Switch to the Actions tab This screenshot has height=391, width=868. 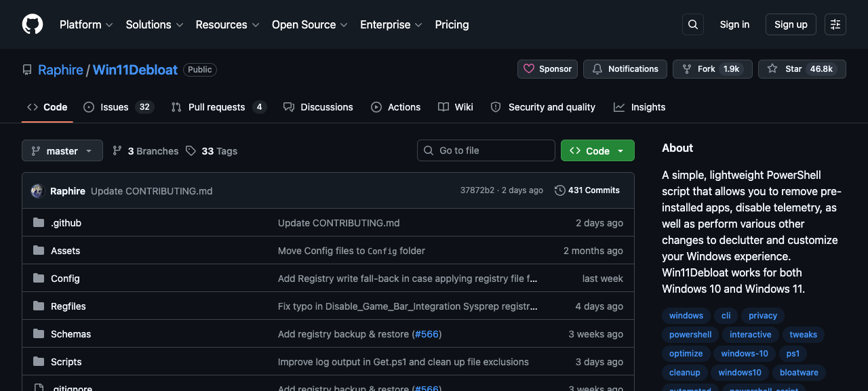point(396,107)
